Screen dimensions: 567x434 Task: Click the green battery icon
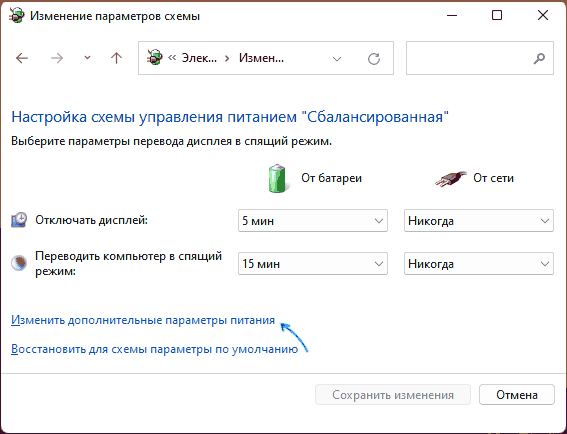point(278,178)
